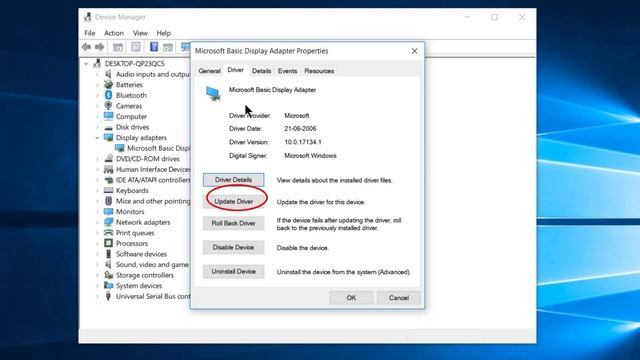
Task: Click the Cameras webcam icon
Action: coord(108,106)
